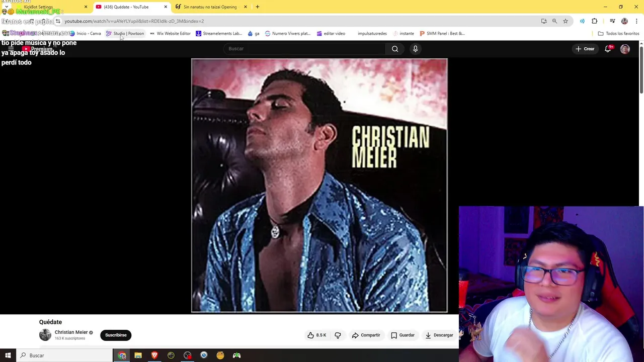
Task: Click the media control icon in browser toolbar
Action: (x=612, y=21)
